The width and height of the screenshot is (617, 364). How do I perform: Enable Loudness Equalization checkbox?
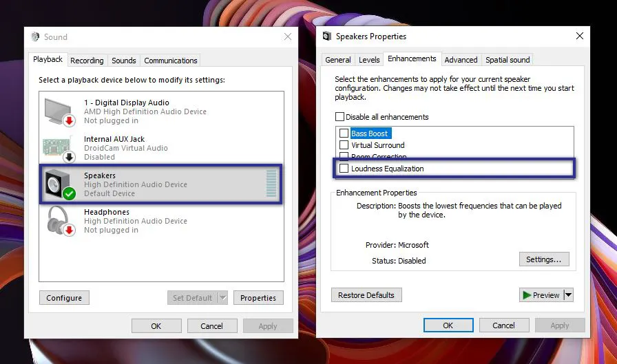pos(344,169)
